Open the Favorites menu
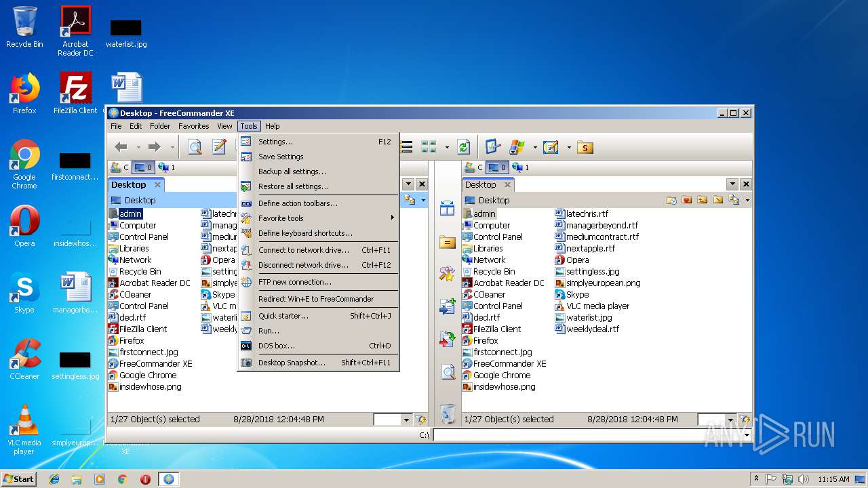Screen dimensions: 868x488 194,126
